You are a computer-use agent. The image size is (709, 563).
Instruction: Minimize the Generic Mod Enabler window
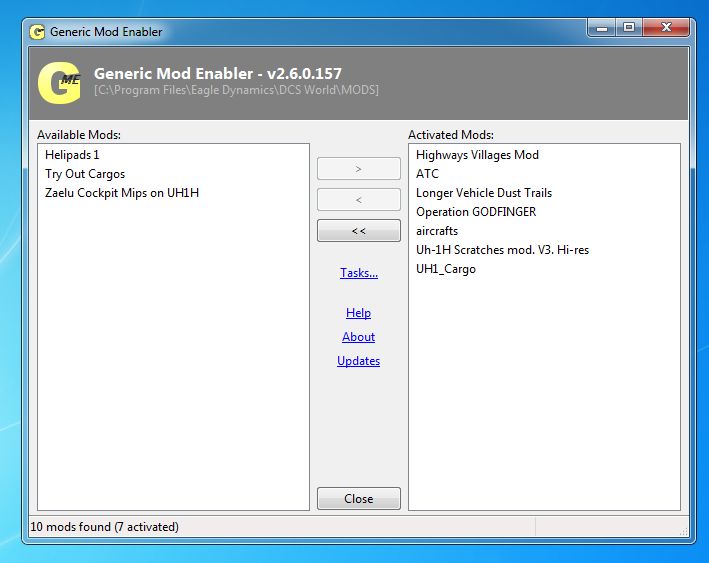tap(602, 28)
